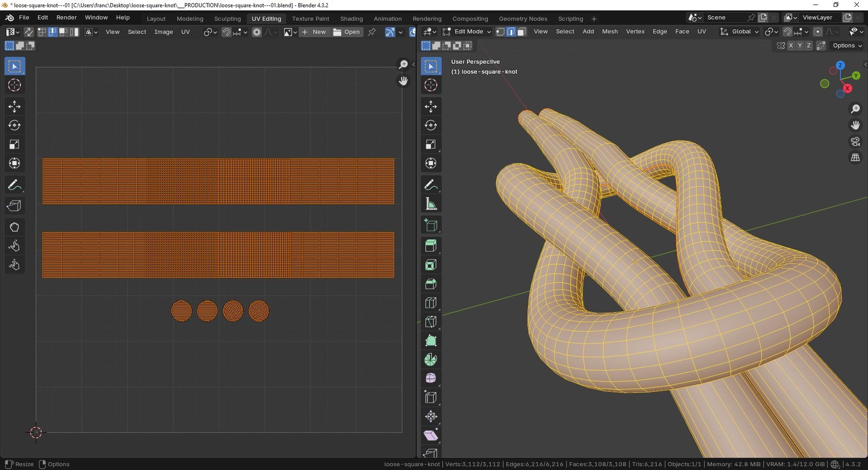Image resolution: width=868 pixels, height=470 pixels.
Task: Open the pivot point dropdown in UV editor
Action: pyautogui.click(x=210, y=32)
